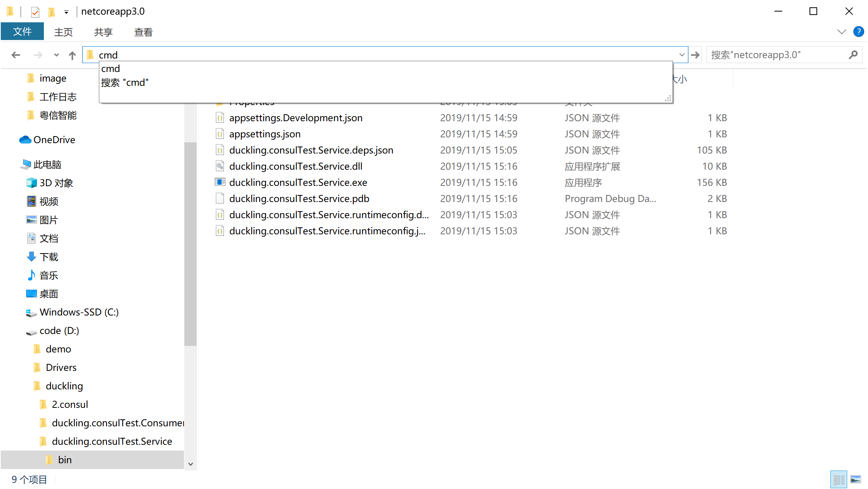Click the sidebar scrollbar down arrow

click(x=191, y=464)
